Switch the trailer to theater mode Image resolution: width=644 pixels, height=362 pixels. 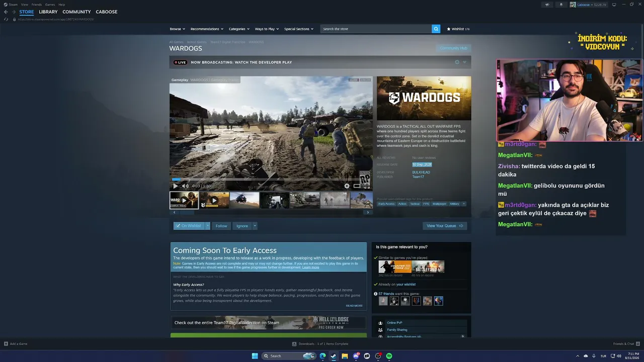(357, 186)
